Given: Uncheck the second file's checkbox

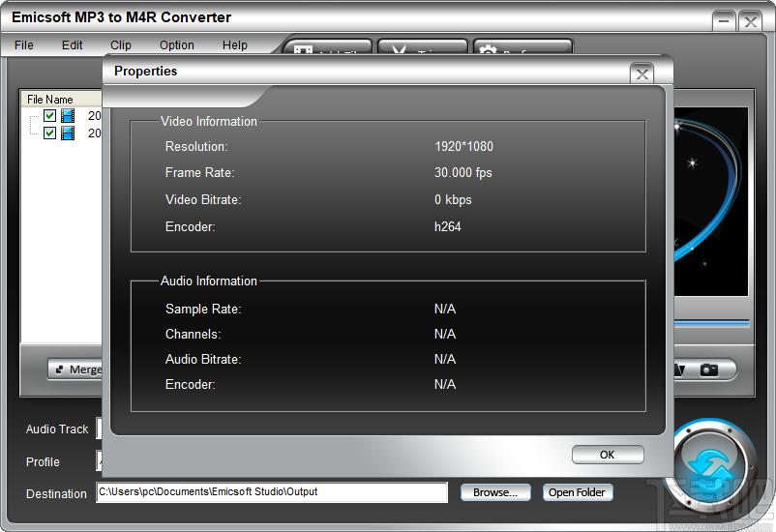Looking at the screenshot, I should pos(49,133).
